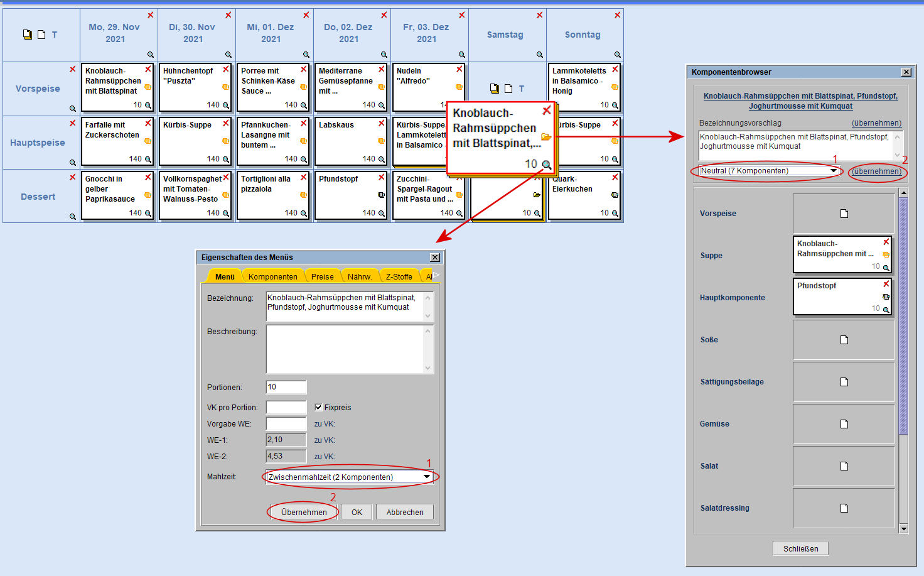Open the Preise tab

pos(323,276)
